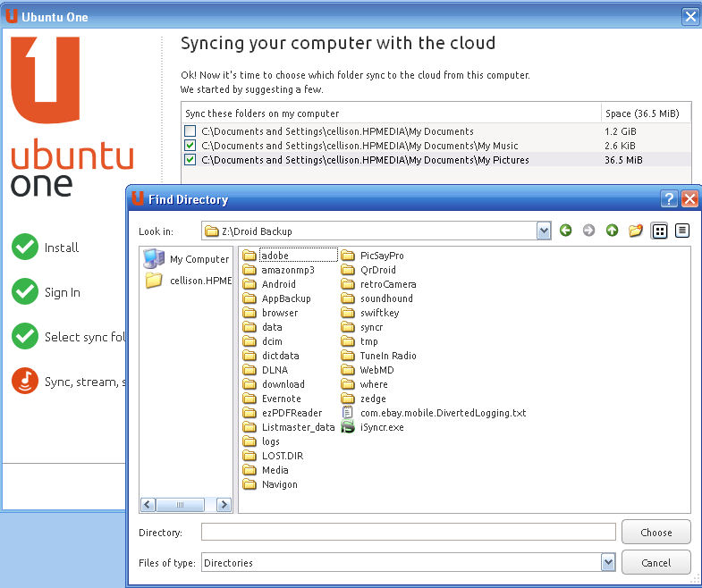Select the download folder
This screenshot has width=702, height=588.
pyautogui.click(x=274, y=384)
